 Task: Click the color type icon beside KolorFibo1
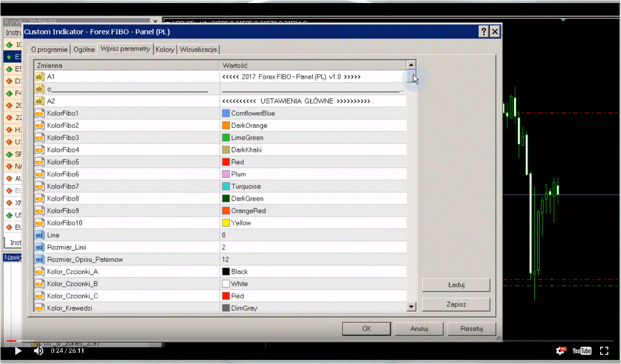pos(40,113)
